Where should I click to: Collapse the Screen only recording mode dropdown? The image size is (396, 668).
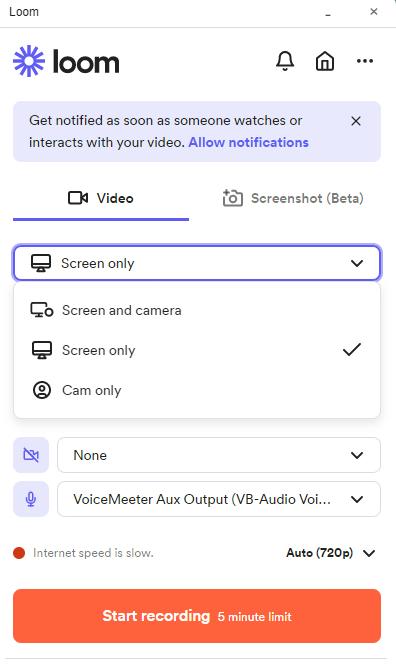[197, 263]
